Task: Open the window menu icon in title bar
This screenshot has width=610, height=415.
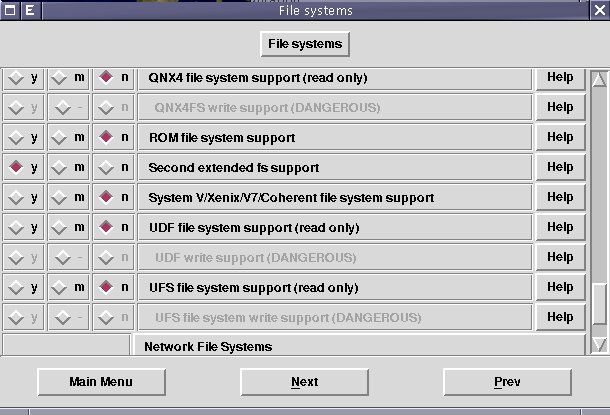Action: pos(9,10)
